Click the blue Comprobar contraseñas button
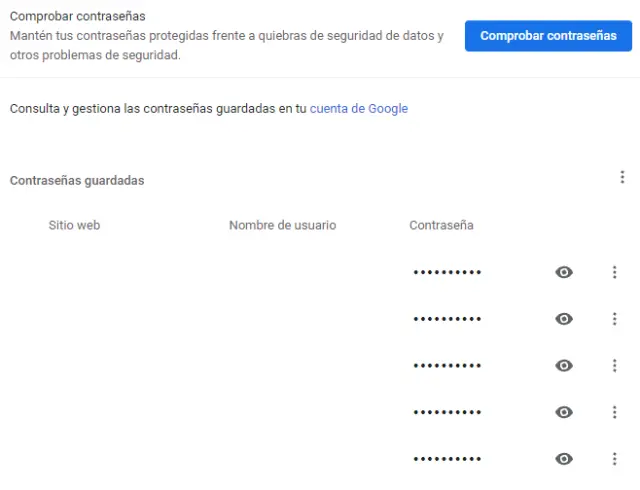The image size is (640, 490). tap(548, 36)
